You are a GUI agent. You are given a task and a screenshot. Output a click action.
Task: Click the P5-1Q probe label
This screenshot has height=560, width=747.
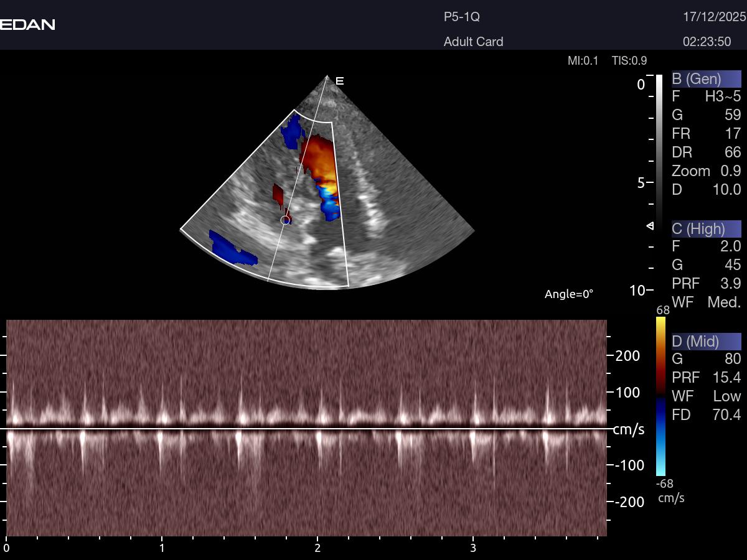(x=461, y=17)
